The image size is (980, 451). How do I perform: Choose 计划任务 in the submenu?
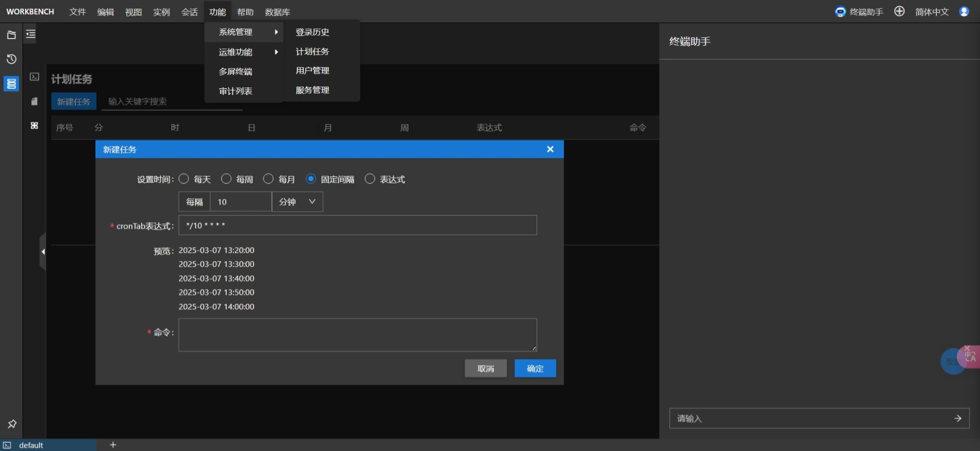tap(312, 51)
